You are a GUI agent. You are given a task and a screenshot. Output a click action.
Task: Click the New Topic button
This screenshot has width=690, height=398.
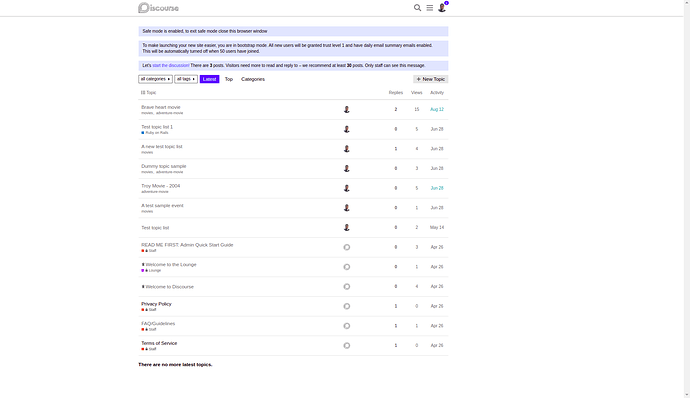click(x=430, y=79)
